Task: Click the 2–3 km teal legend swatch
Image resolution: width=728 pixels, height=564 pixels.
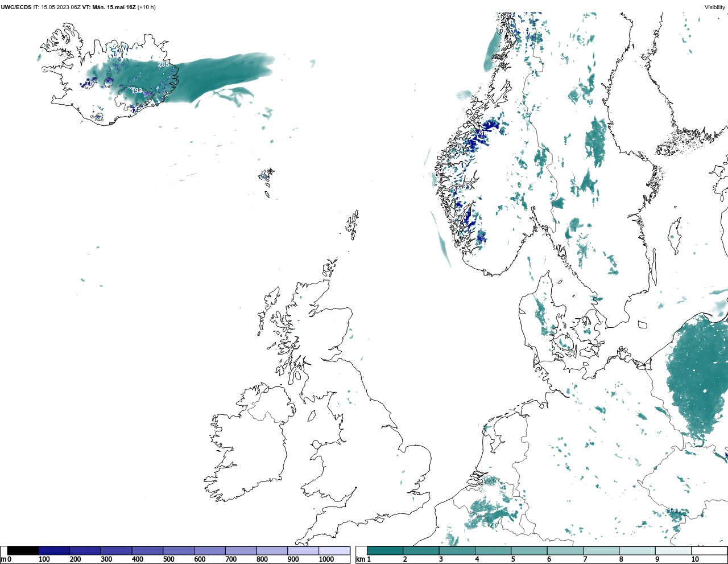Action: [x=421, y=550]
